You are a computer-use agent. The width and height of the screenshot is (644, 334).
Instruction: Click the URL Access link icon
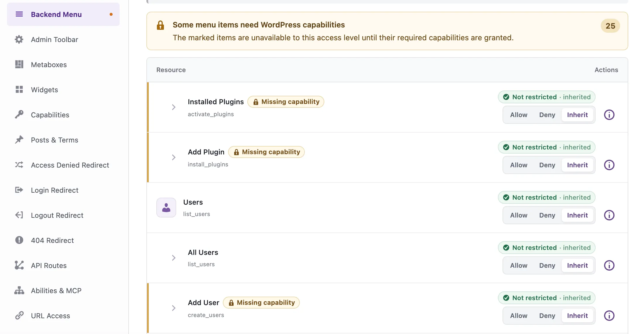pyautogui.click(x=19, y=315)
